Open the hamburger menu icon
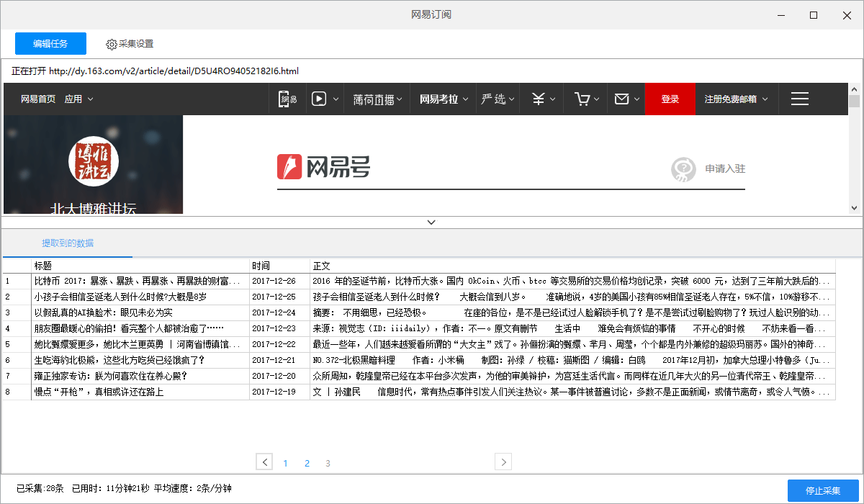Viewport: 864px width, 504px height. click(800, 99)
